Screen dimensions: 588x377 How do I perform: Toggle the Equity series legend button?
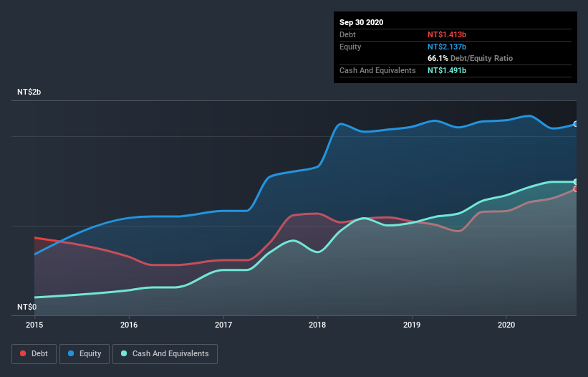click(85, 354)
